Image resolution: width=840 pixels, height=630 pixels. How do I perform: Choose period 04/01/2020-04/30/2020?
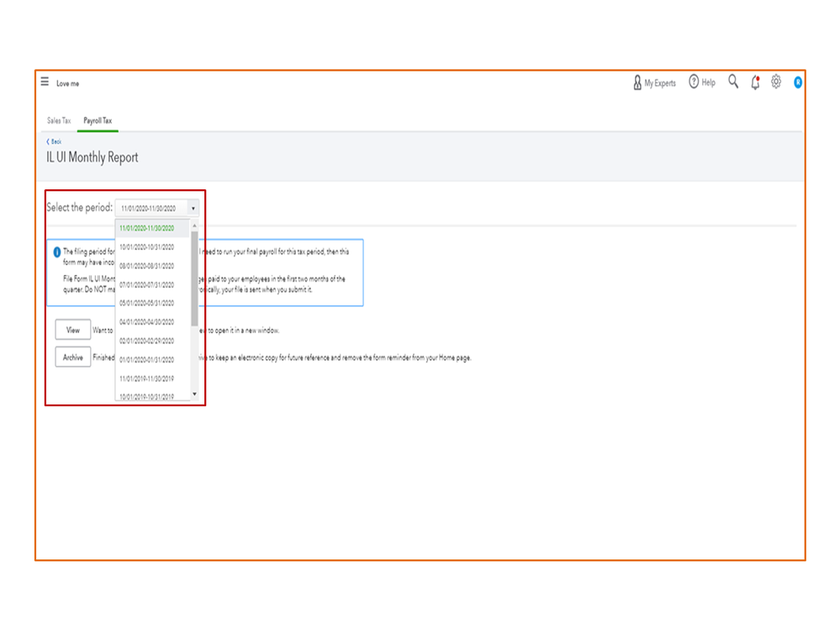(153, 322)
